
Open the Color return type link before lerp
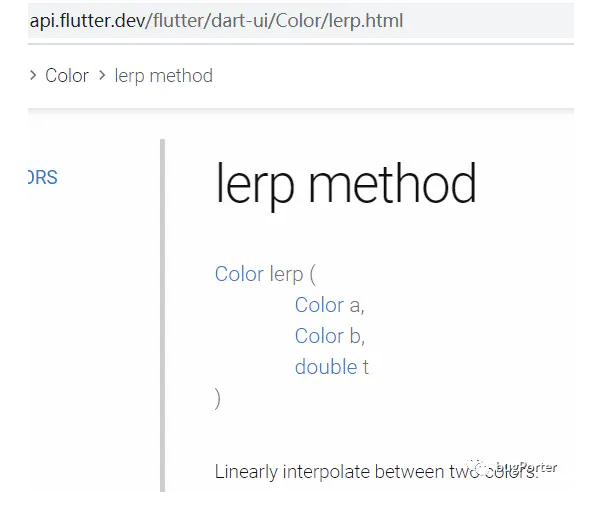tap(239, 274)
